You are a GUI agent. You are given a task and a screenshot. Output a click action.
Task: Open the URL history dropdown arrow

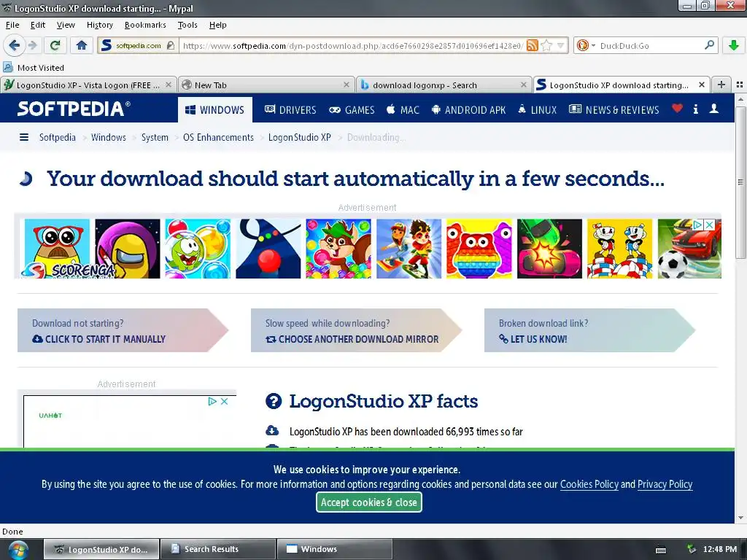tap(560, 46)
